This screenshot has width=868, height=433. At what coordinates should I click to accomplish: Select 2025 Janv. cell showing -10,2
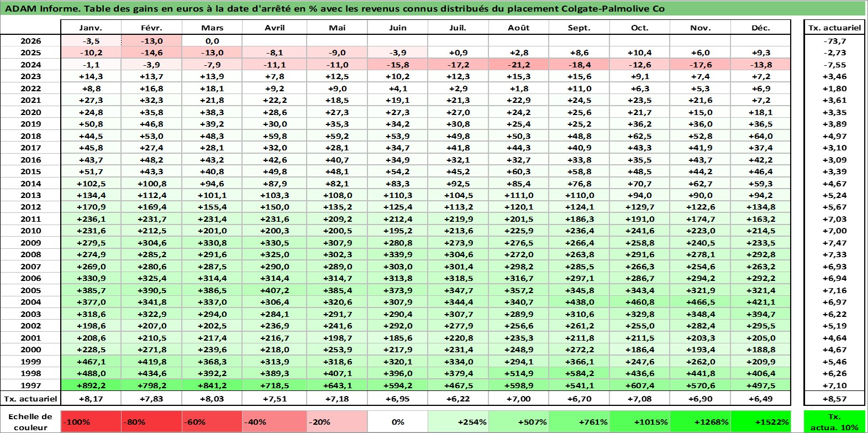point(91,53)
